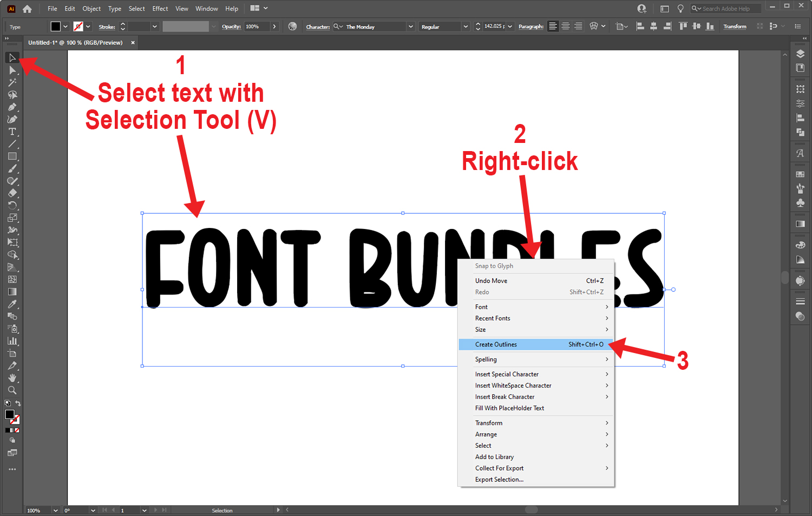Image resolution: width=812 pixels, height=516 pixels.
Task: Open stroke color dropdown arrow
Action: [88, 27]
